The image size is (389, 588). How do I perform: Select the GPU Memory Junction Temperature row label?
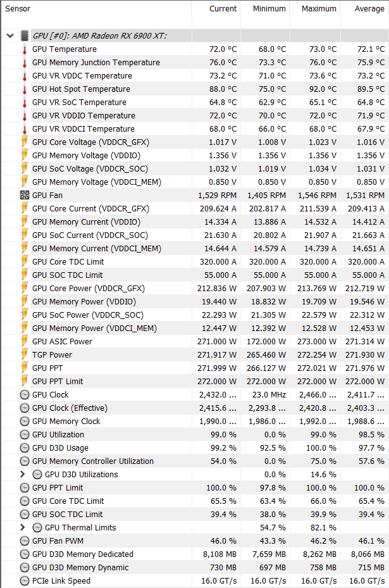(96, 63)
